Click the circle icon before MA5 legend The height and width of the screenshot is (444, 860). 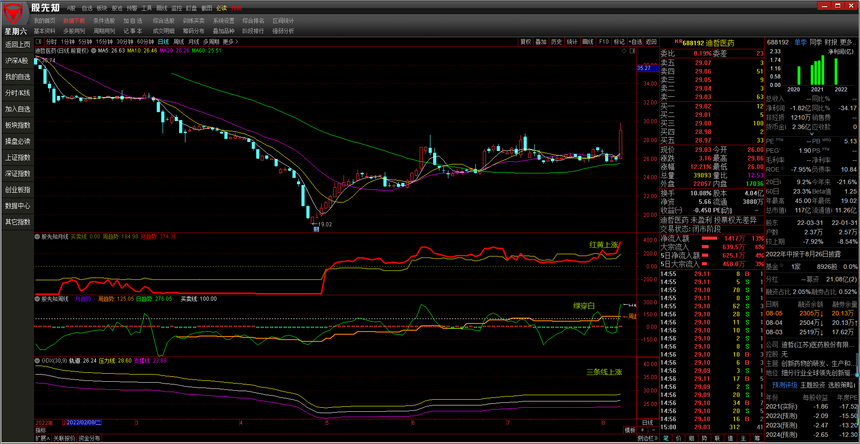pyautogui.click(x=92, y=50)
